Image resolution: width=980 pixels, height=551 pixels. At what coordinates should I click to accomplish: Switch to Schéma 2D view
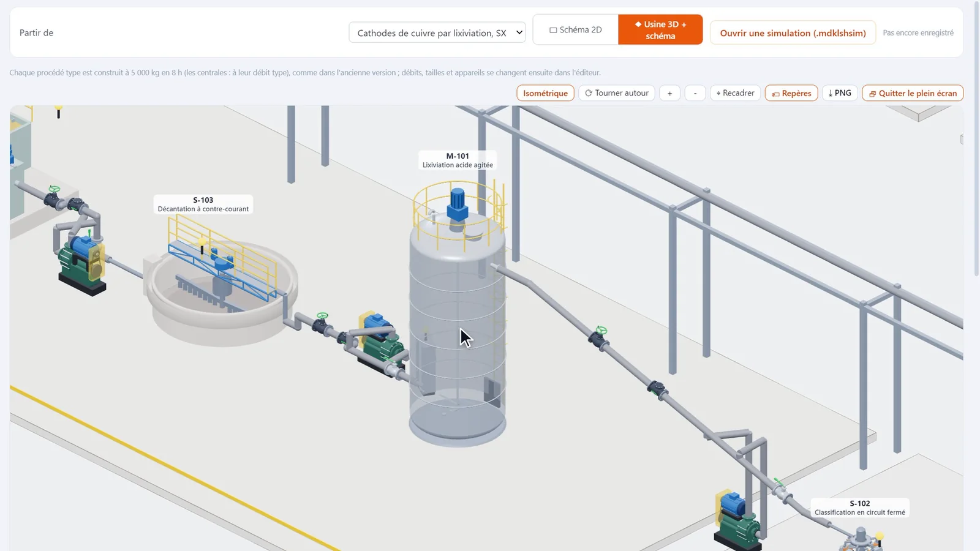576,29
